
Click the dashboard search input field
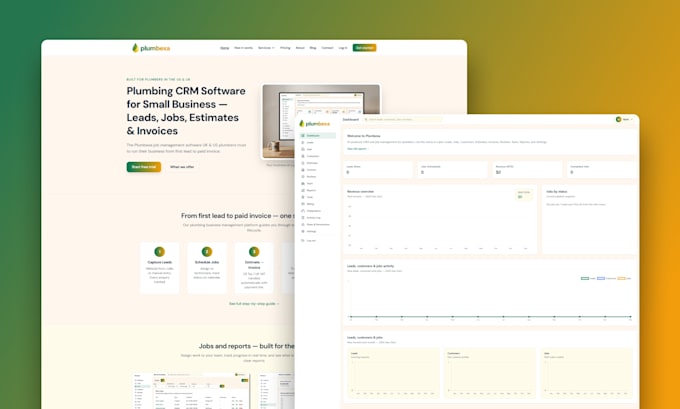pyautogui.click(x=402, y=119)
